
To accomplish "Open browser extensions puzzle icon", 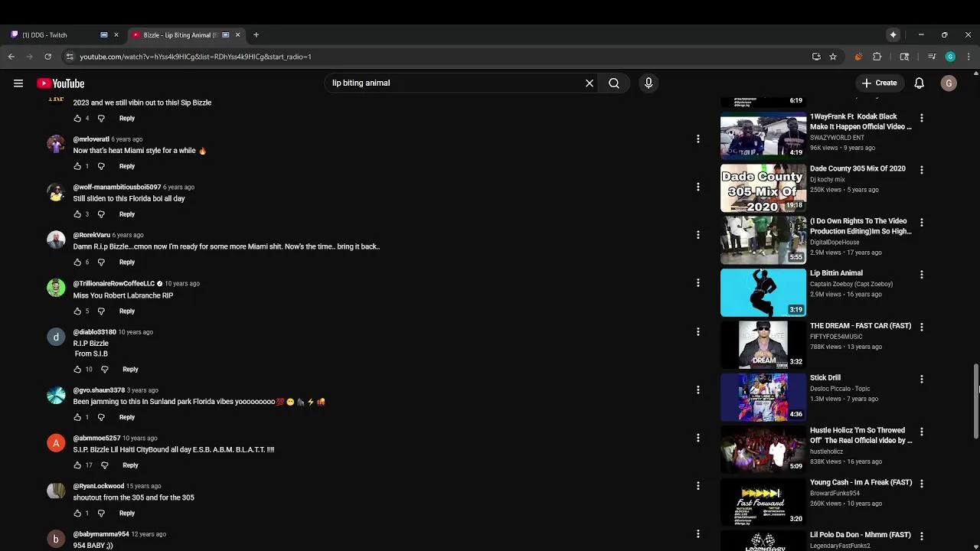I will tap(877, 57).
